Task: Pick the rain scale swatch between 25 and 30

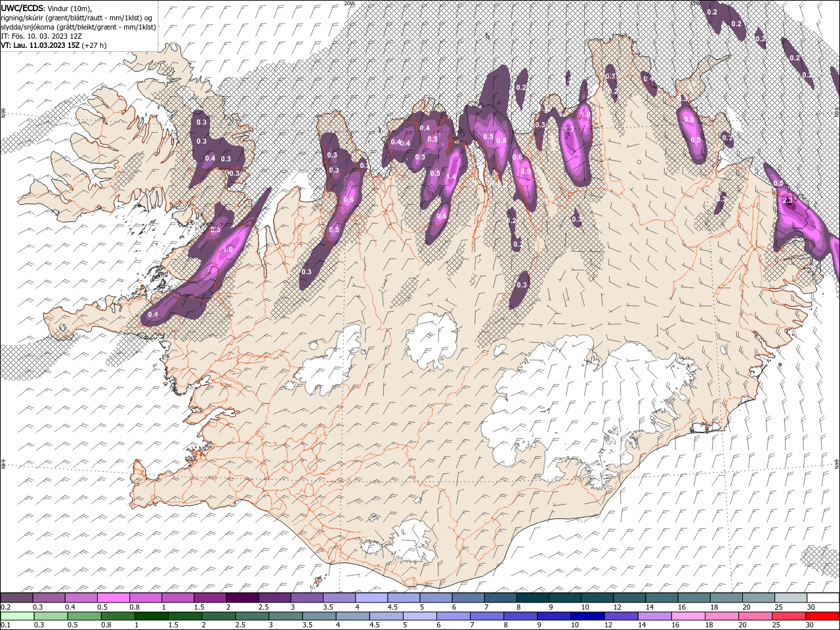Action: [x=788, y=616]
